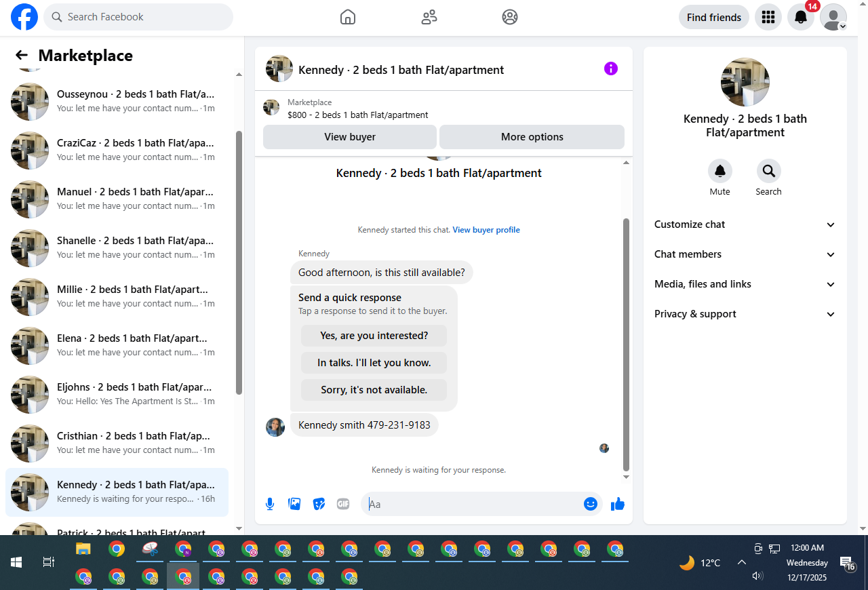The width and height of the screenshot is (868, 590).
Task: Click the taskbar volume speaker icon
Action: pyautogui.click(x=758, y=576)
